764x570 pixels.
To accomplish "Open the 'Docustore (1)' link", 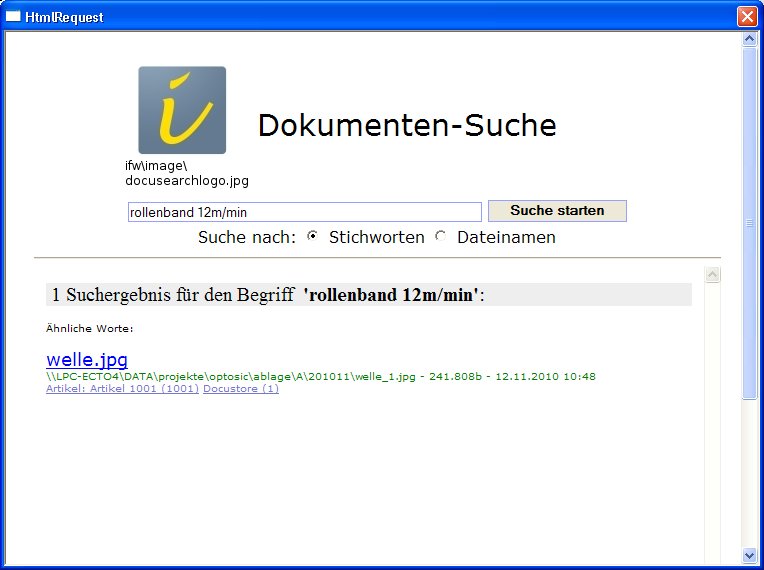I will [x=241, y=389].
